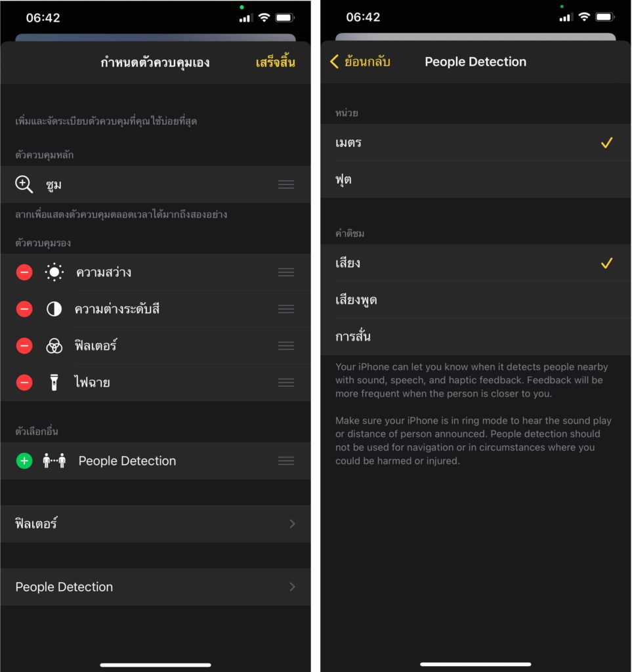
Task: Tap the reorder handle on the People Detection row
Action: coord(285,461)
